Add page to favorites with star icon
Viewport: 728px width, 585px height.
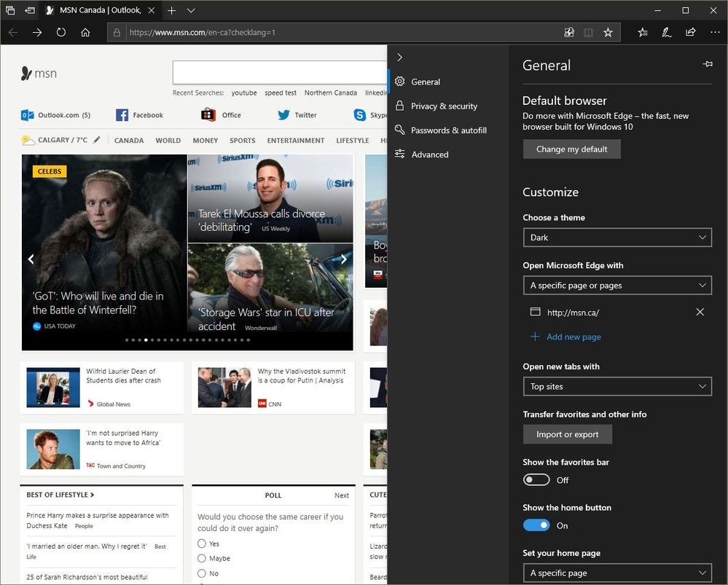coord(608,32)
